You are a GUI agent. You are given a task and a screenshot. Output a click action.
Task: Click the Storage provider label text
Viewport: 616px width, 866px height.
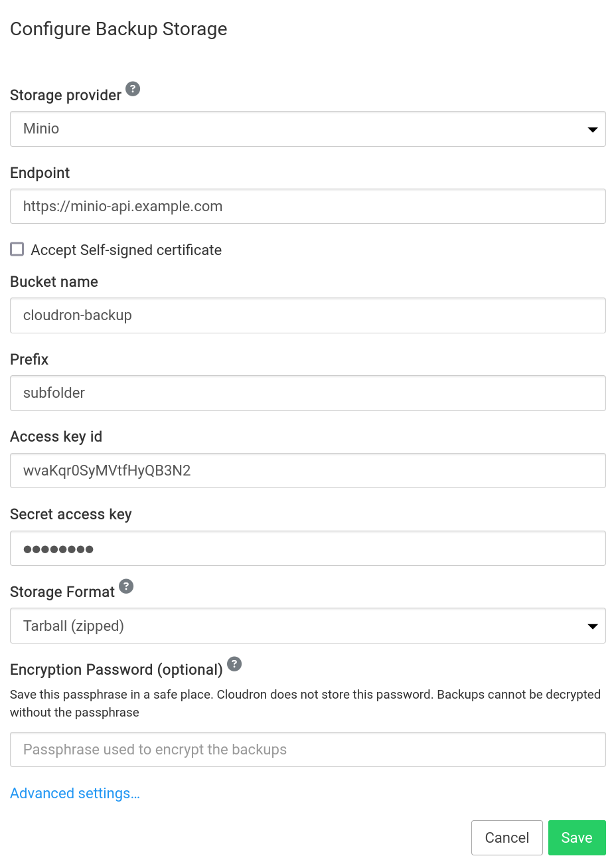click(66, 96)
